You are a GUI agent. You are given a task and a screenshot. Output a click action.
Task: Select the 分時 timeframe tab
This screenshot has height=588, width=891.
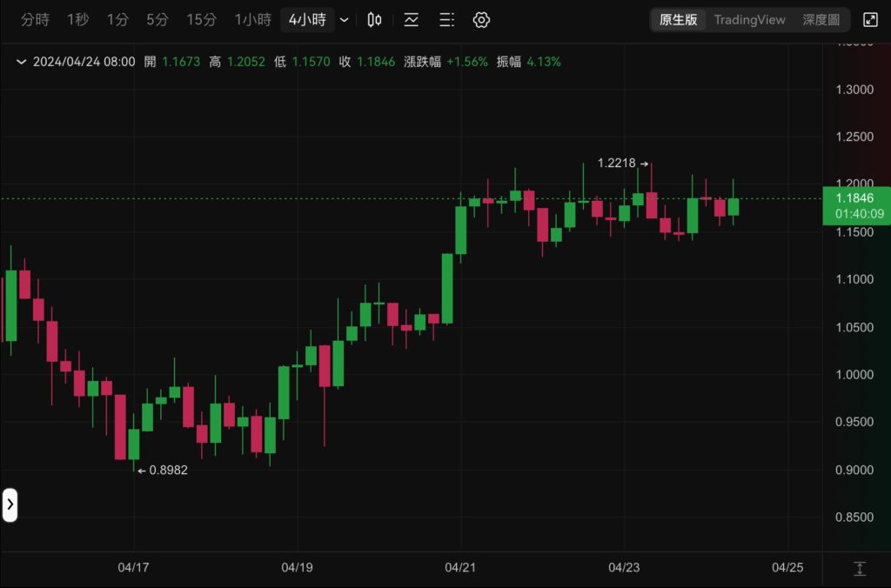36,20
